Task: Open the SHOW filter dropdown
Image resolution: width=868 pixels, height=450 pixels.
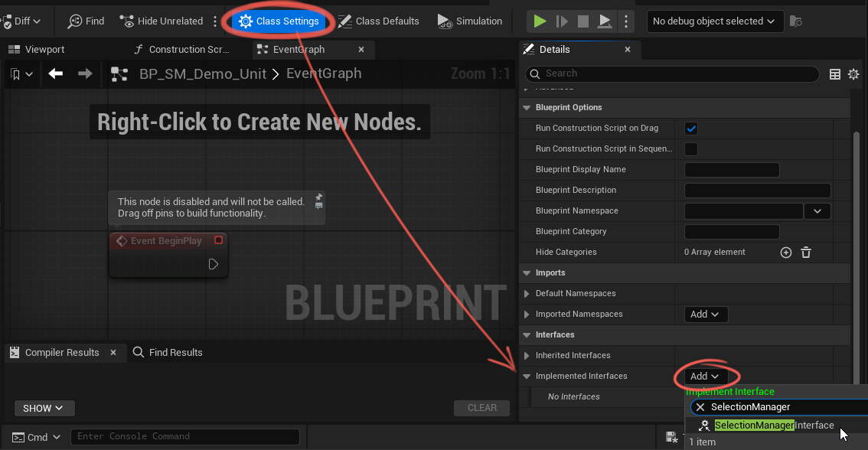Action: click(44, 409)
